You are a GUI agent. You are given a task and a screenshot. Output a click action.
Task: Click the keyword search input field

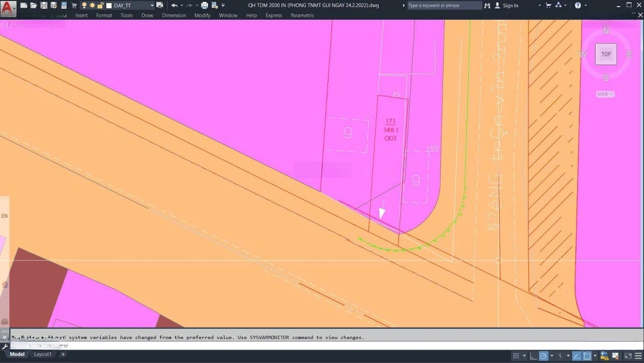(444, 5)
